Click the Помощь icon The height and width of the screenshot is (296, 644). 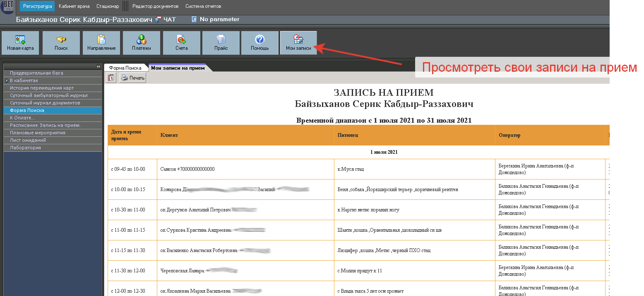(x=260, y=43)
